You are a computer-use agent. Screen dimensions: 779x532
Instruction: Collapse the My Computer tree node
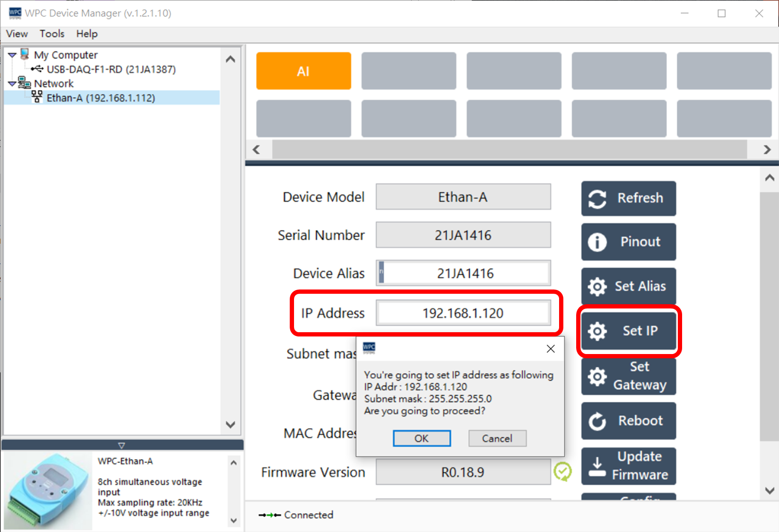pos(12,55)
